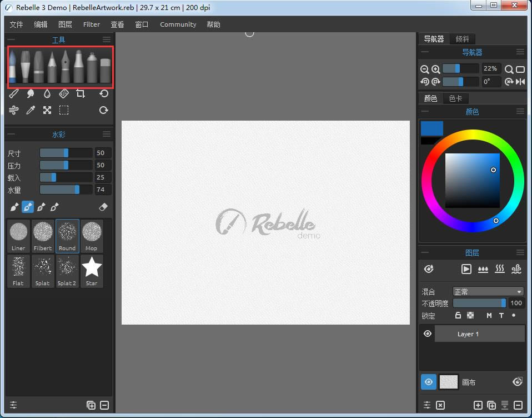
Task: Click the Undo arrow in tools panel
Action: click(x=104, y=93)
